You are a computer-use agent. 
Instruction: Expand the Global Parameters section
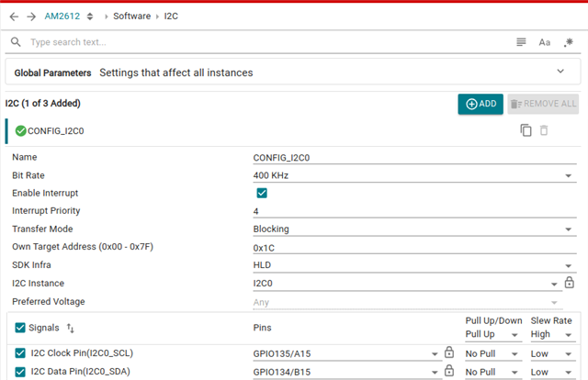pyautogui.click(x=560, y=72)
